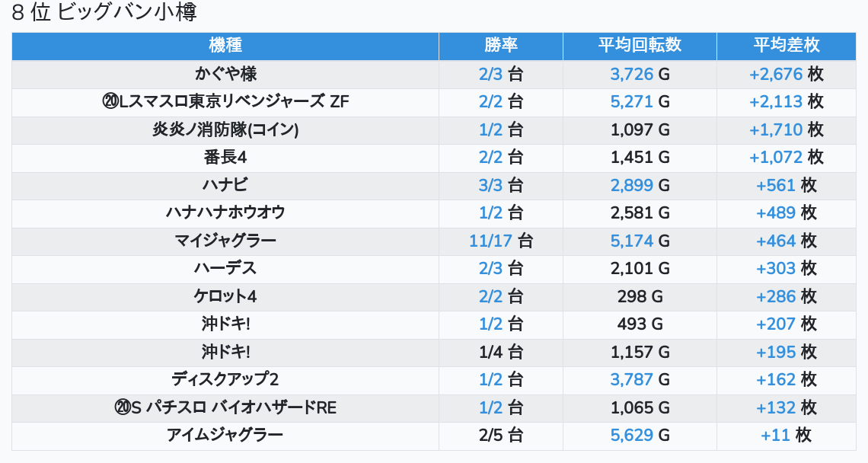Click the 炎炎ノ消防隊(コイン) machine name
This screenshot has width=868, height=463.
pos(225,129)
